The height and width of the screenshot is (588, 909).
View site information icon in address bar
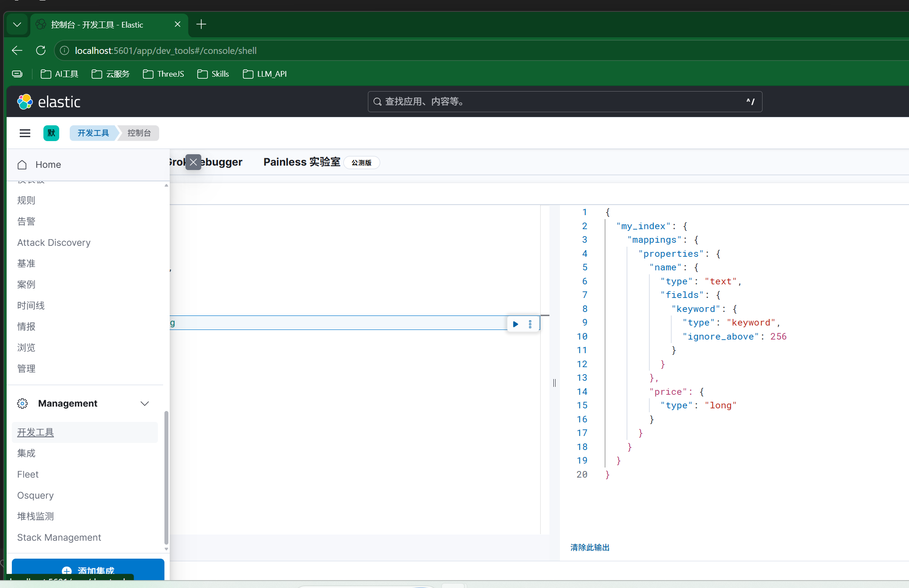[x=64, y=51]
